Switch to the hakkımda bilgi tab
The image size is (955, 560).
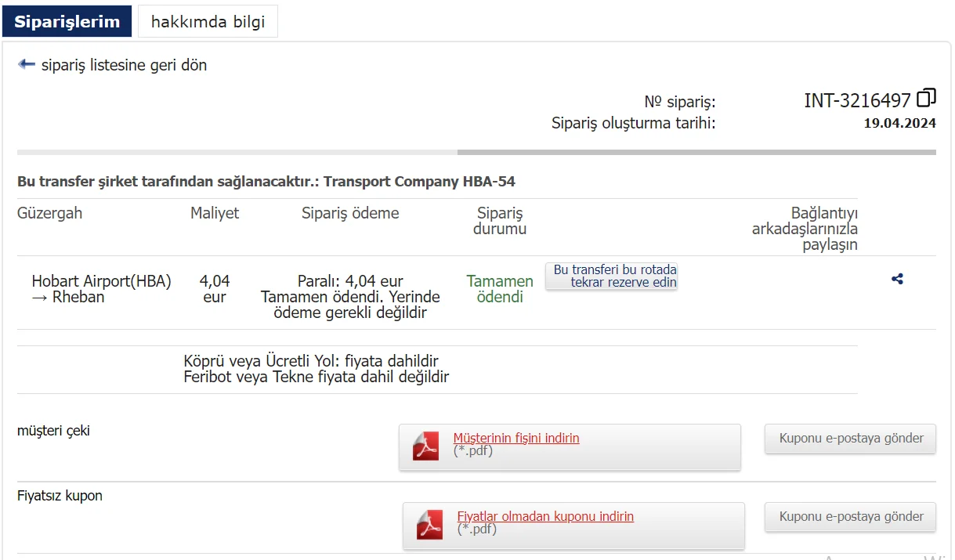click(x=208, y=21)
